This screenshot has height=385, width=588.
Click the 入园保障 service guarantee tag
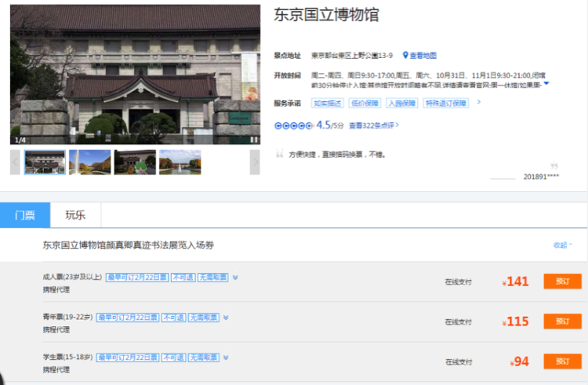pos(401,103)
